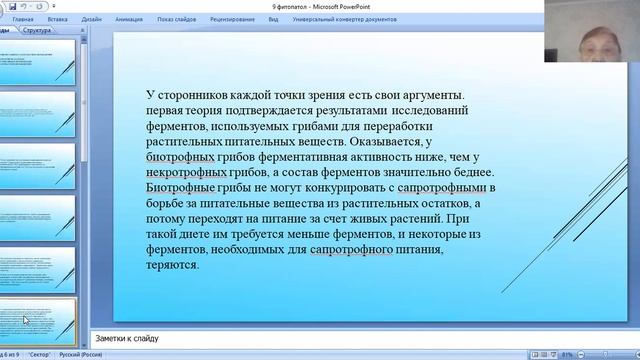Click the slide text body paragraph
640x360 pixels.
[321, 180]
